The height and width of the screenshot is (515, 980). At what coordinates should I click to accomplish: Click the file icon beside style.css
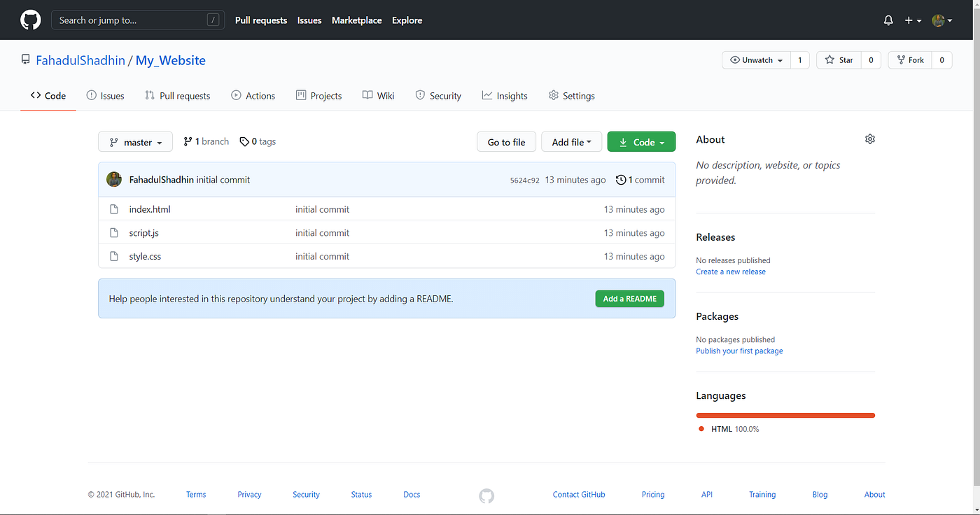[114, 256]
